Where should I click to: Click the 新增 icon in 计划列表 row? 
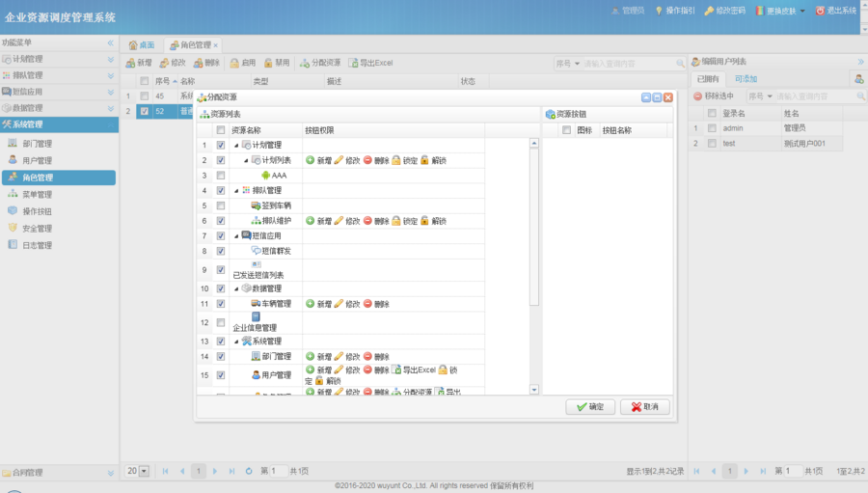310,160
